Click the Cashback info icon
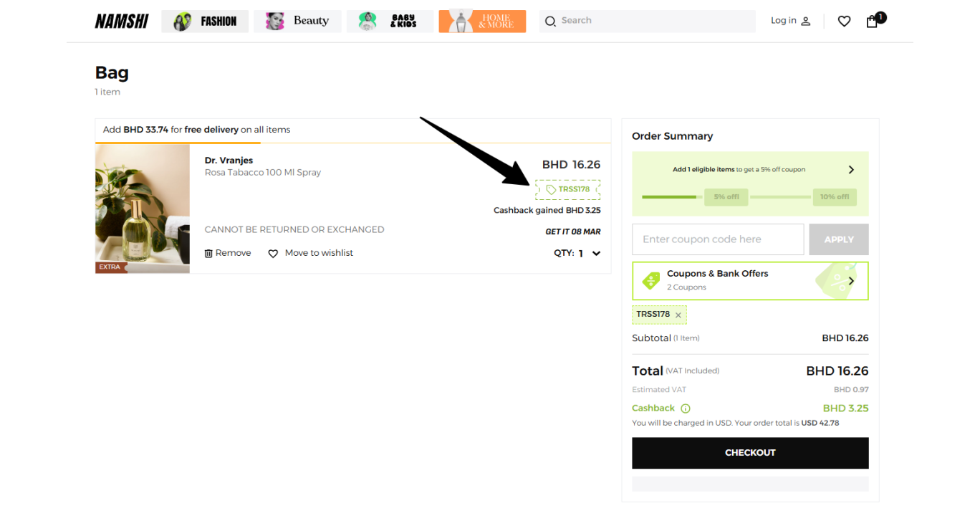This screenshot has width=980, height=516. (x=686, y=408)
